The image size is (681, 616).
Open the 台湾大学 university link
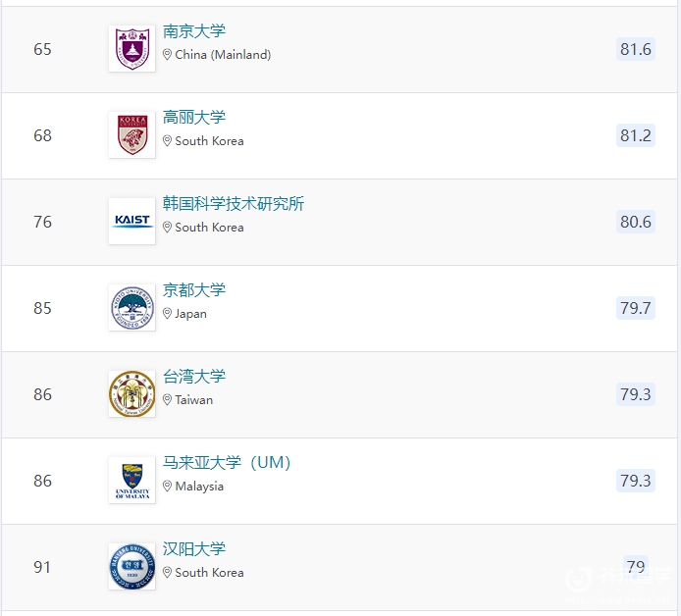194,377
